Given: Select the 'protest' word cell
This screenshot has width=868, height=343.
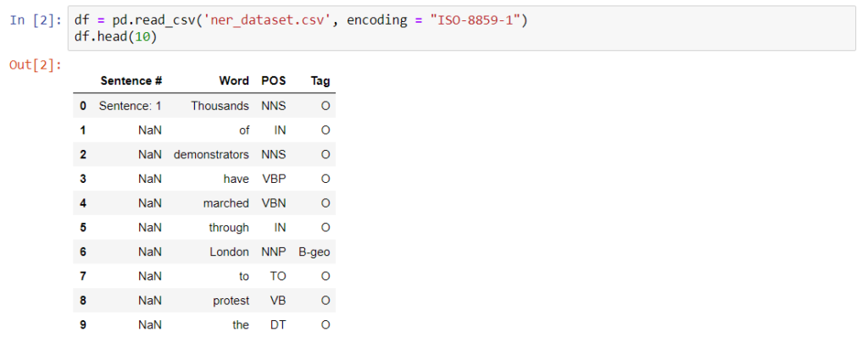Looking at the screenshot, I should 231,301.
